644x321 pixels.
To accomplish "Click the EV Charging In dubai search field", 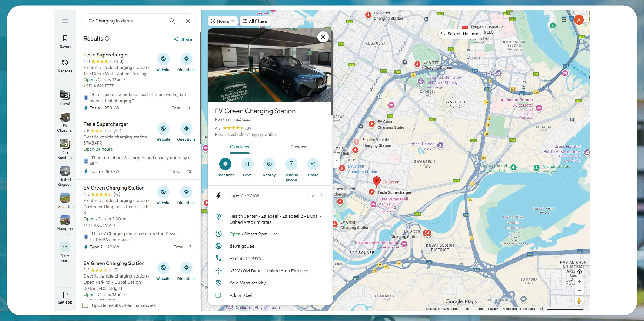I will pos(126,21).
